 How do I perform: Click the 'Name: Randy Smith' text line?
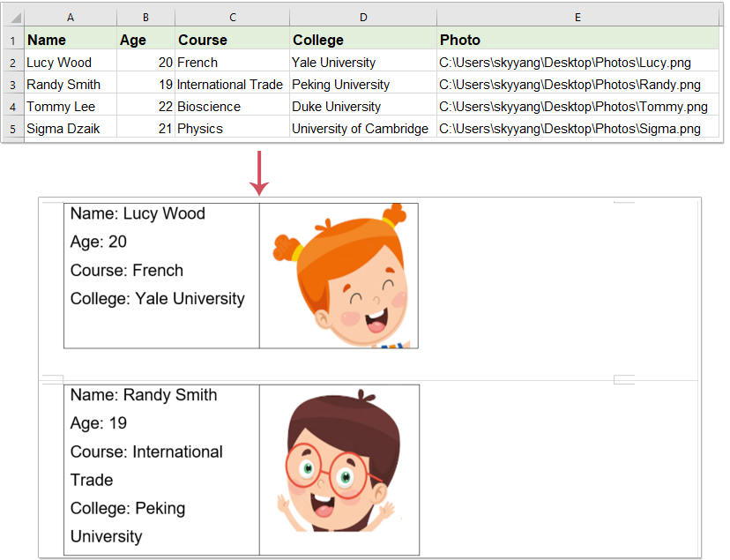144,395
